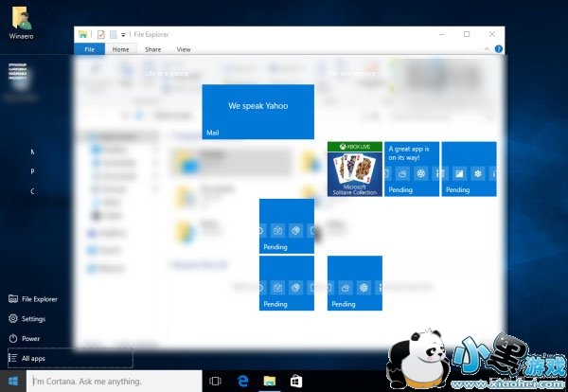The width and height of the screenshot is (568, 392).
Task: Click the Properties quick access toolbar icon
Action: point(100,34)
